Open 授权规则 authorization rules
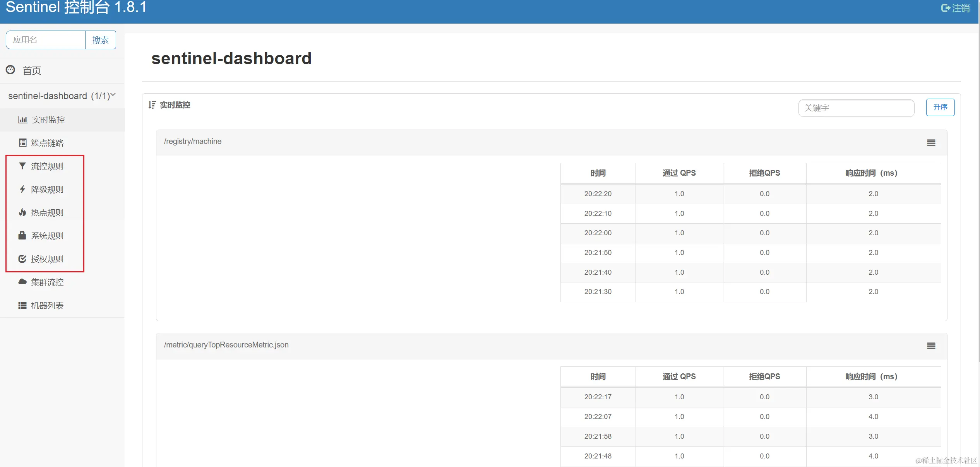The width and height of the screenshot is (980, 467). tap(47, 259)
